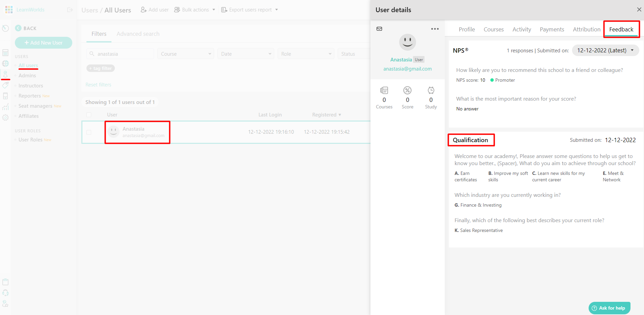Open the 12-12-2022 (Latest) responses dropdown
Screen dimensions: 644x315
tap(605, 50)
